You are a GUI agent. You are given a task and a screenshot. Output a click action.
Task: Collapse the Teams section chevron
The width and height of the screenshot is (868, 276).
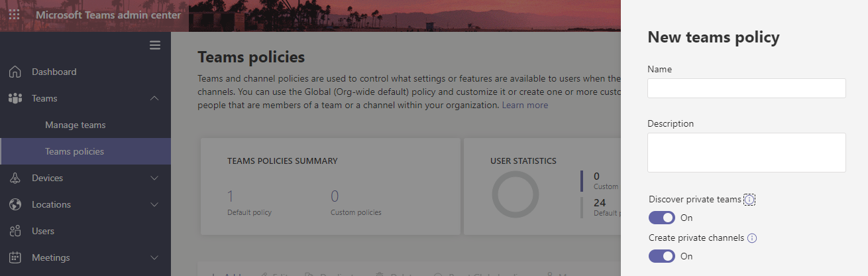click(154, 98)
